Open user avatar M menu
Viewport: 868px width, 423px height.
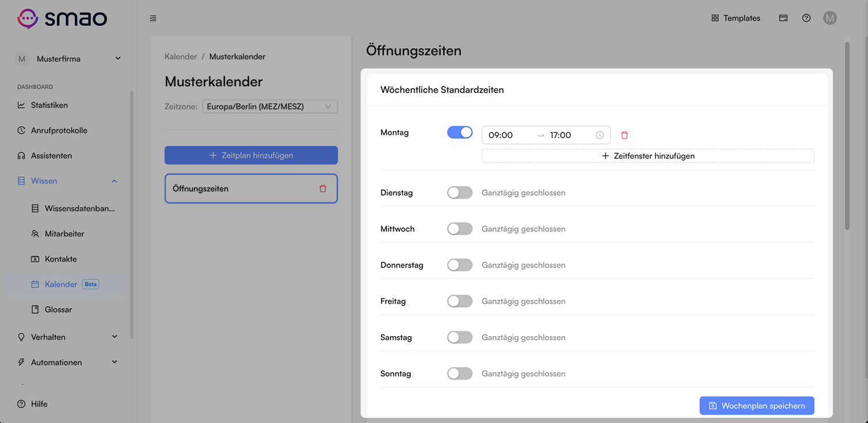(829, 18)
